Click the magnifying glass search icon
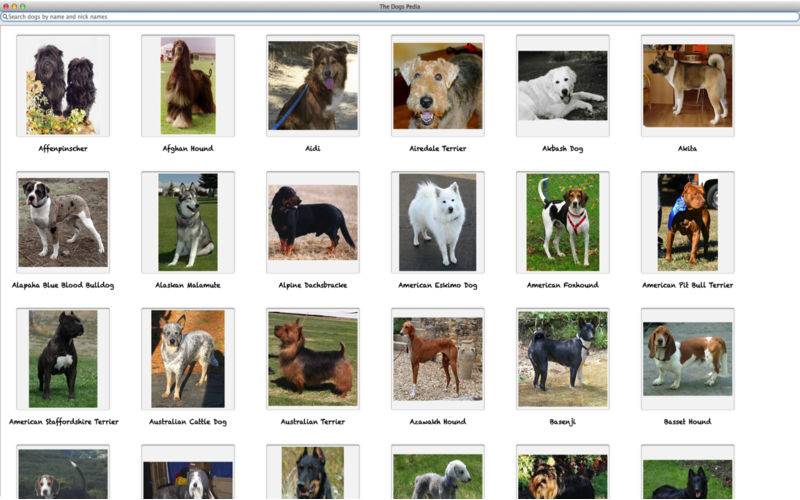This screenshot has height=500, width=800. tap(5, 17)
